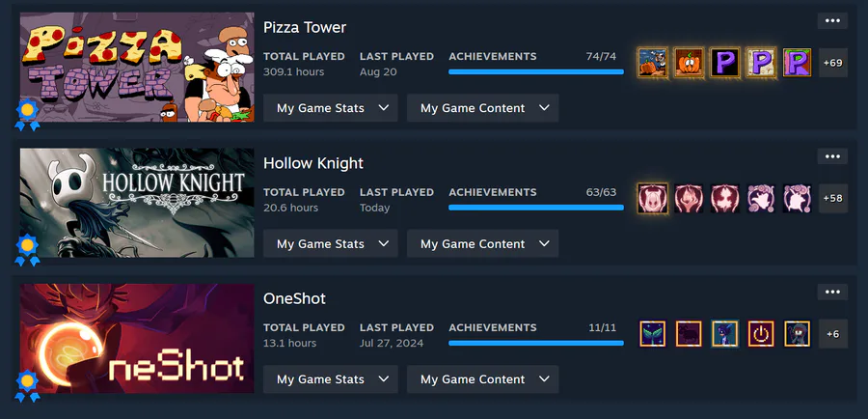868x419 pixels.
Task: Click the perfect game ribbon badge on Pizza Tower
Action: click(x=27, y=115)
